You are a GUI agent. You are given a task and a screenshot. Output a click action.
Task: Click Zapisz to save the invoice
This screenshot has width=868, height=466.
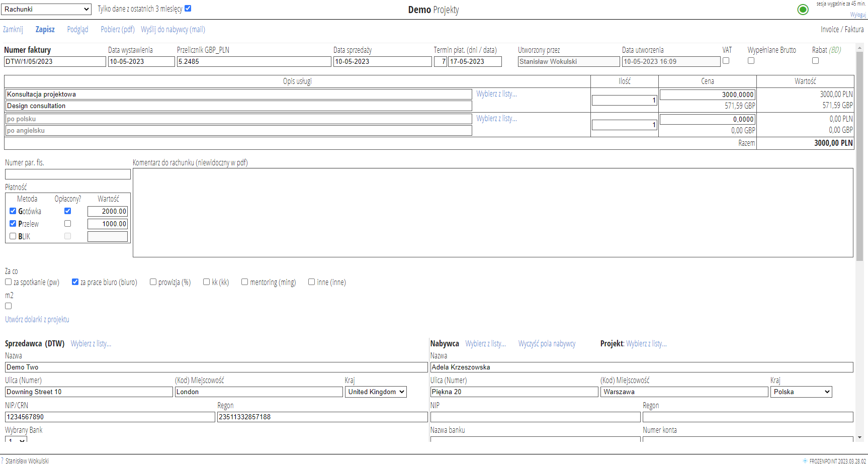pos(45,29)
